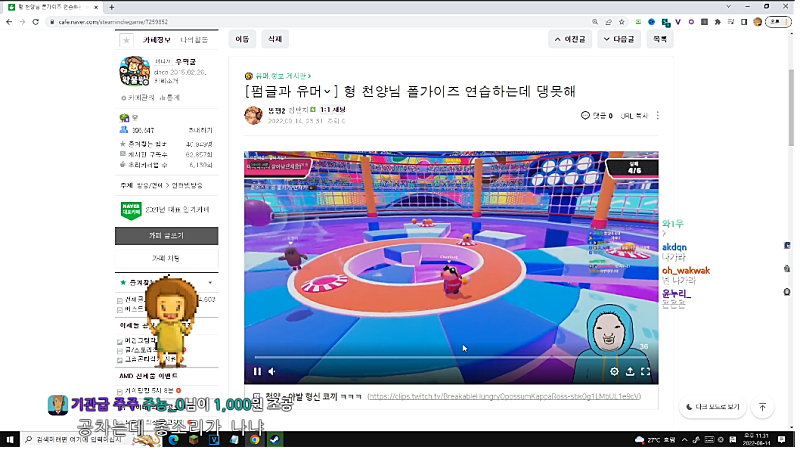This screenshot has height=450, width=800.
Task: Open the Chrome profile avatar
Action: (758, 22)
